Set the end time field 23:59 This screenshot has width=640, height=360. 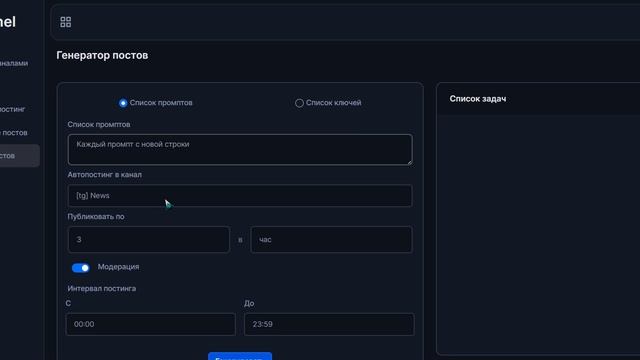point(329,324)
